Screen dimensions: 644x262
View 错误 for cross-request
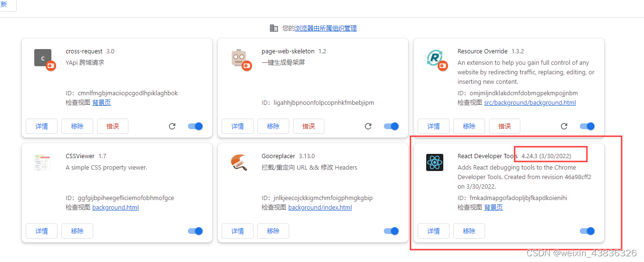point(113,126)
